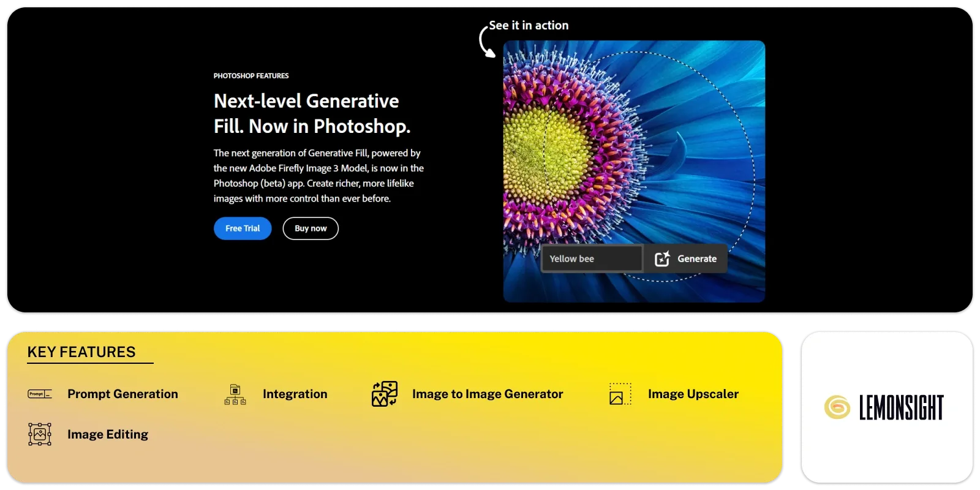
Task: Click the See it in action caption
Action: point(529,25)
